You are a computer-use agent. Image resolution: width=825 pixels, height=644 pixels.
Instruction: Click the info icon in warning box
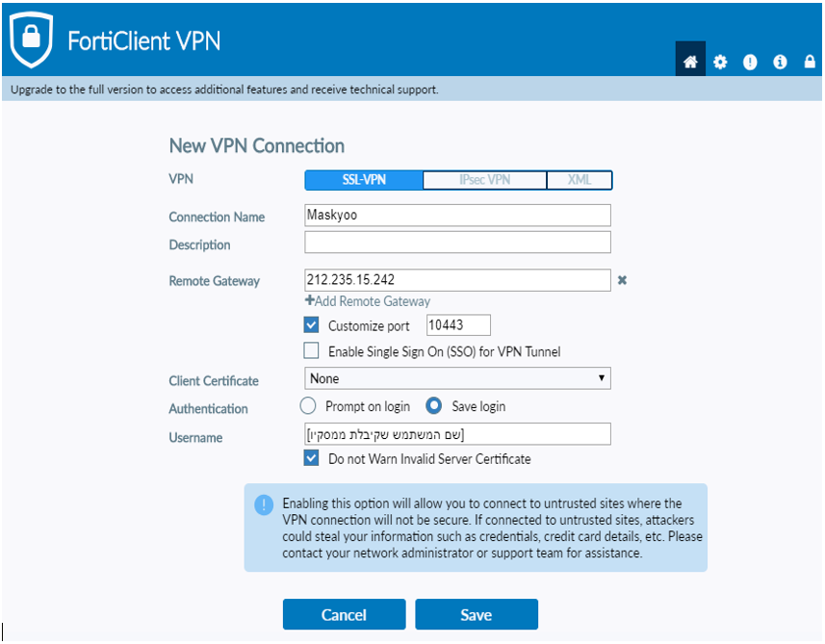264,504
